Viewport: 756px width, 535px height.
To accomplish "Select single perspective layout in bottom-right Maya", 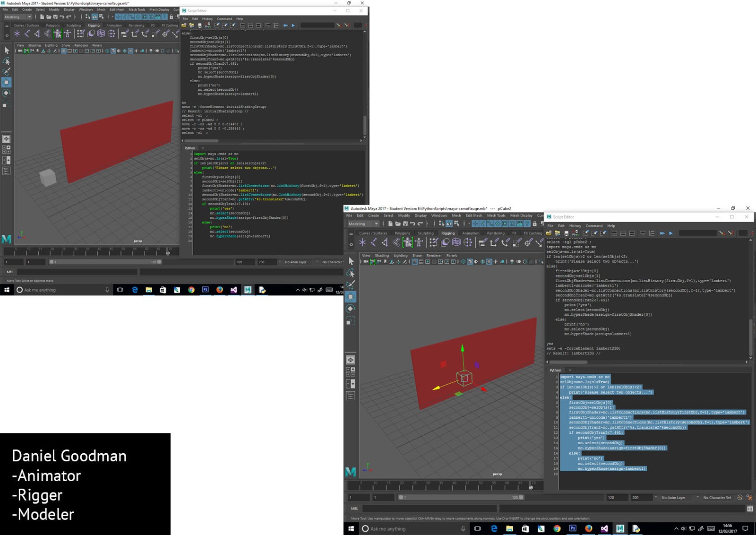I will 351,360.
